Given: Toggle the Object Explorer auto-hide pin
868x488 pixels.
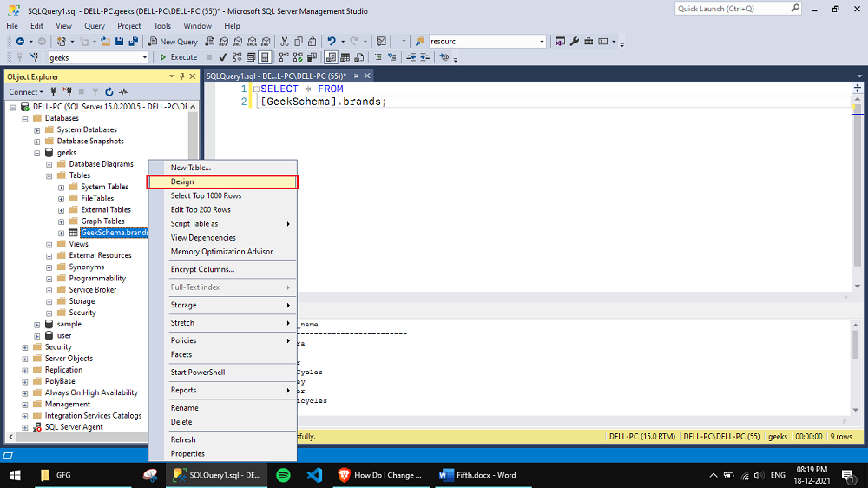Looking at the screenshot, I should coord(181,76).
